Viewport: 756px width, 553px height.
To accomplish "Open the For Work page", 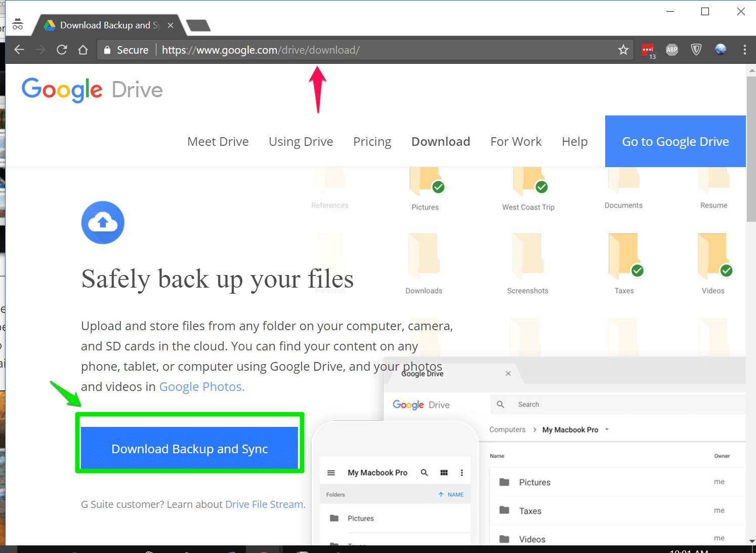I will pyautogui.click(x=516, y=142).
